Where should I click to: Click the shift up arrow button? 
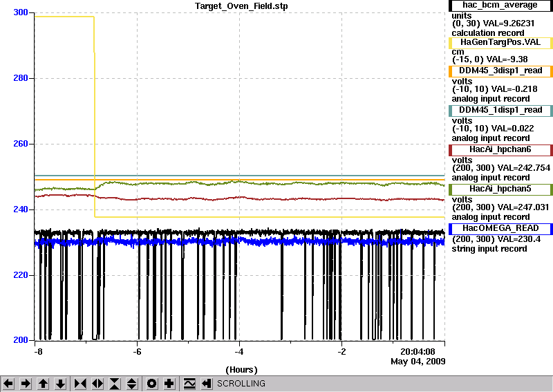[x=43, y=384]
